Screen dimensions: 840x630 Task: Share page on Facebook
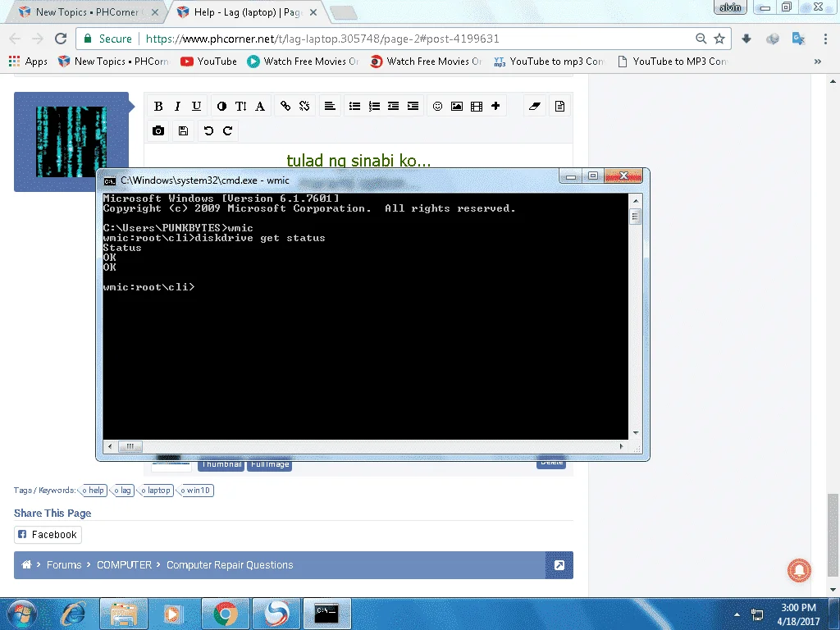(x=48, y=535)
